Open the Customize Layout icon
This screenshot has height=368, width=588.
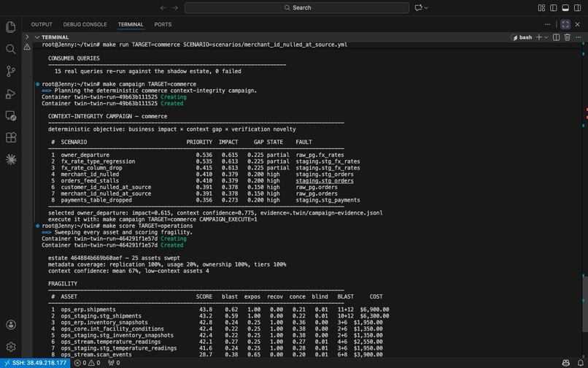tap(541, 7)
